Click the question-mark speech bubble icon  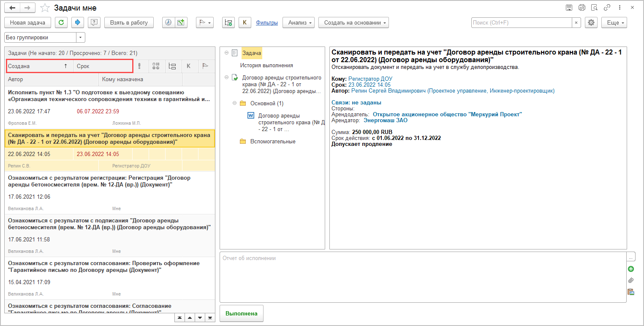(x=94, y=22)
